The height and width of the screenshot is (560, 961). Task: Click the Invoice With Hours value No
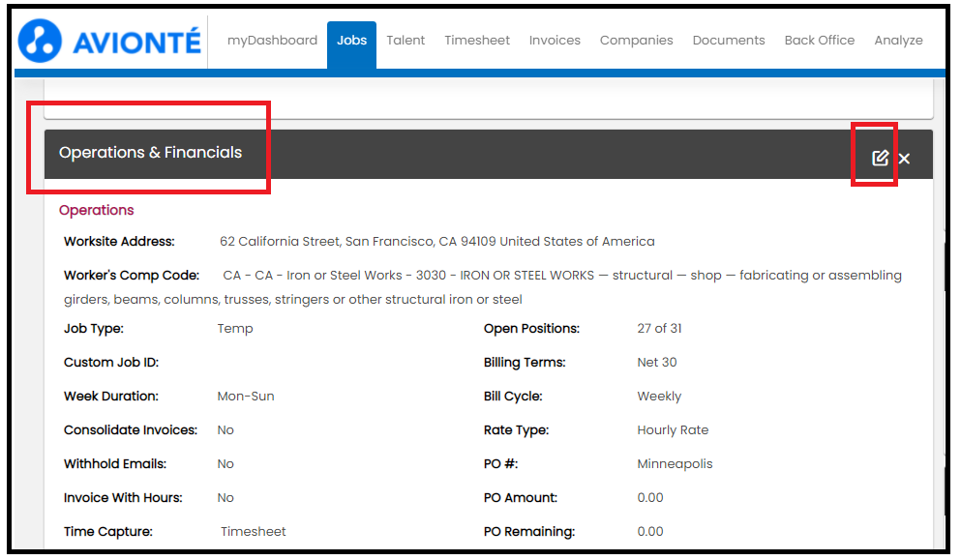[x=225, y=497]
